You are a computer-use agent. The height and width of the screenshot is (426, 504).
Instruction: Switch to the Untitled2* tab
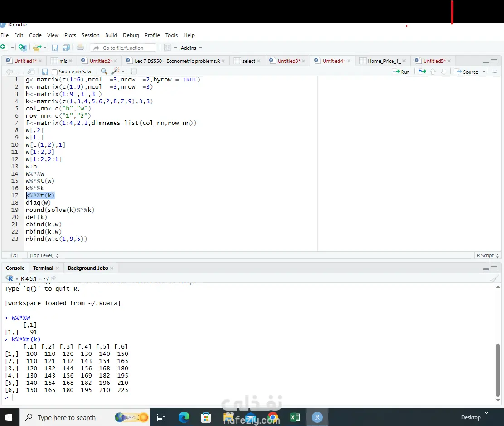(x=101, y=61)
